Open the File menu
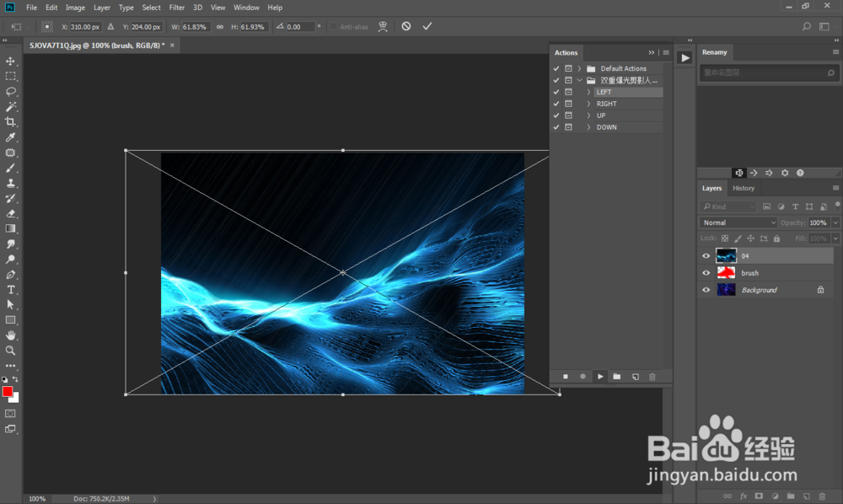 32,8
